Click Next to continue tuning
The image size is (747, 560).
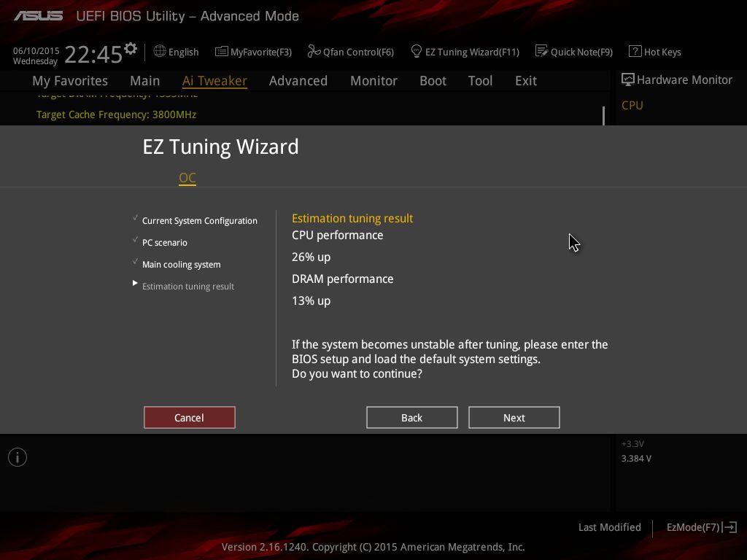[514, 418]
